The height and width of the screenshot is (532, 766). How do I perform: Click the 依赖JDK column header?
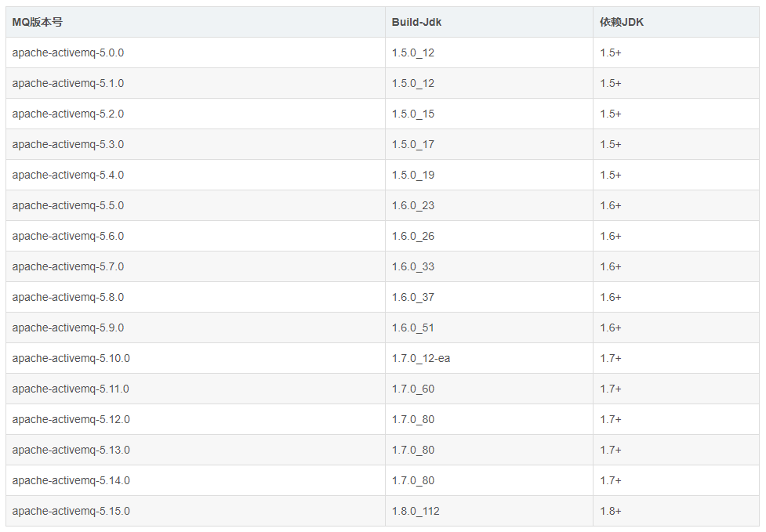622,23
